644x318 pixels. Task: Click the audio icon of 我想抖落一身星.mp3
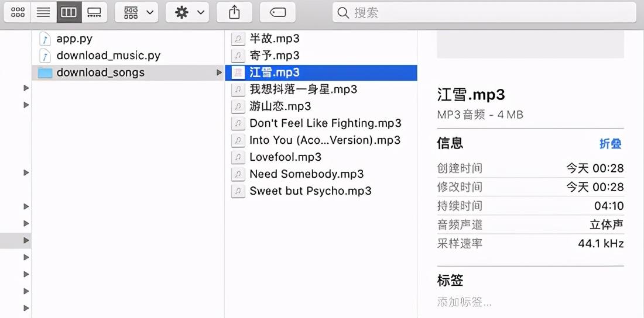238,89
